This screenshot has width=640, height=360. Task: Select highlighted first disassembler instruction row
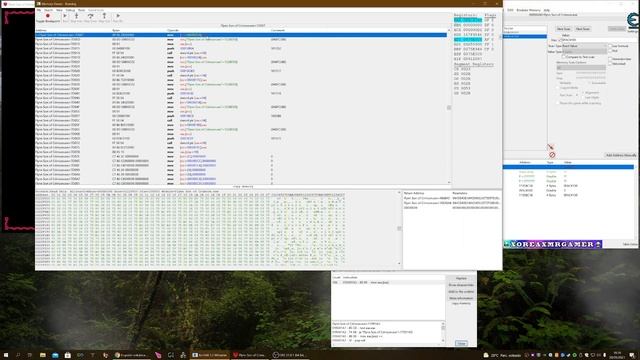[241, 35]
